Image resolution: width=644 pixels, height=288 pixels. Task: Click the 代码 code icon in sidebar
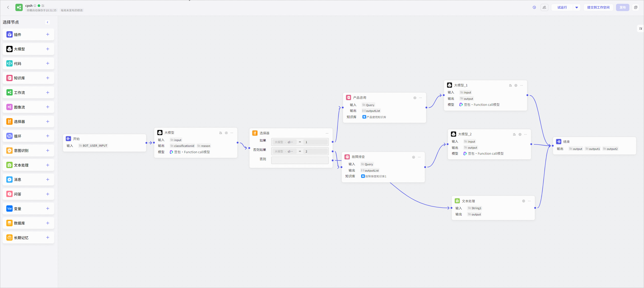click(9, 63)
